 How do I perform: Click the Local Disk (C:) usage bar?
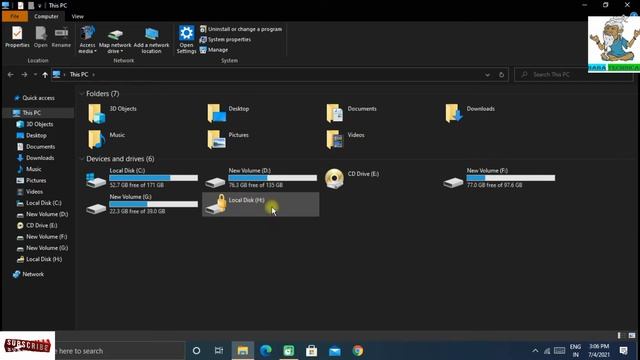click(x=153, y=178)
